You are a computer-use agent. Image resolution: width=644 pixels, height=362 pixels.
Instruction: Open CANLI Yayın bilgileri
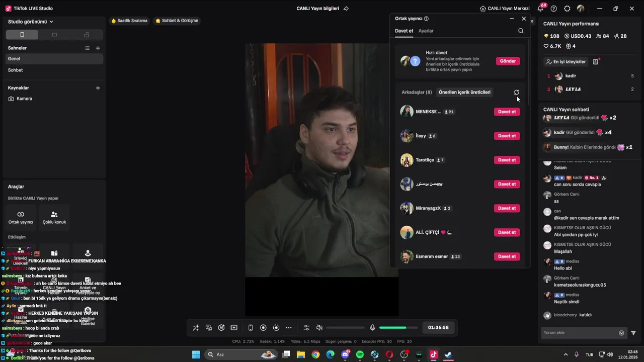coord(317,9)
